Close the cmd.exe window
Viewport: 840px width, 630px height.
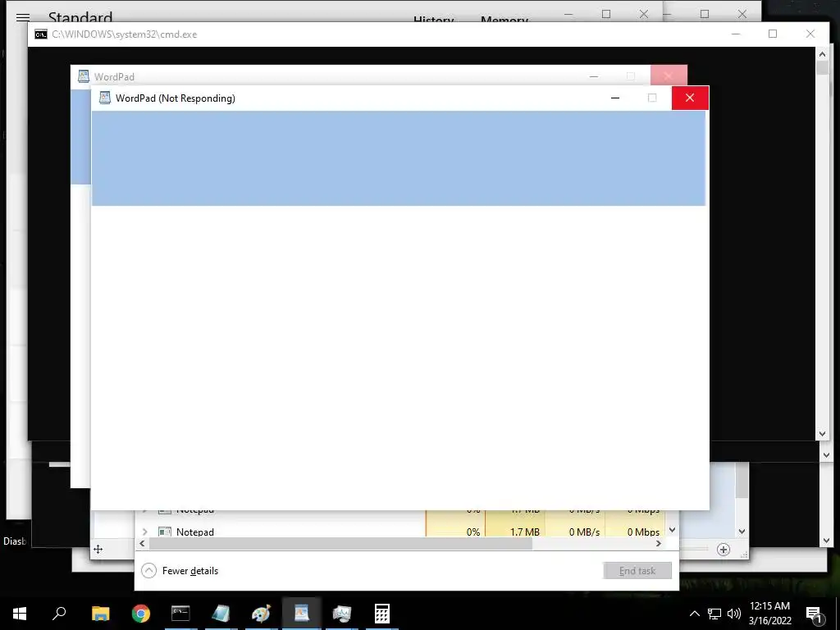point(810,34)
